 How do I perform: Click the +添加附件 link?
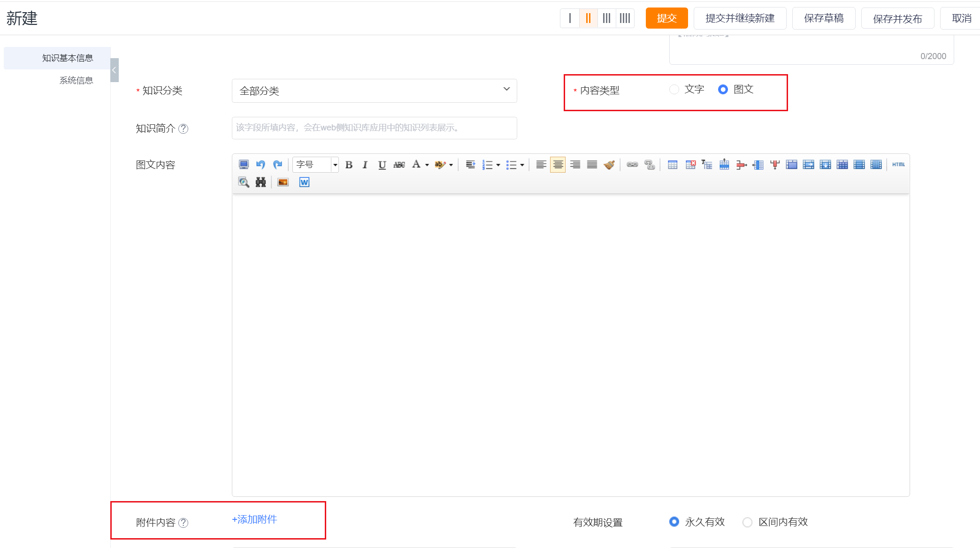pyautogui.click(x=254, y=519)
